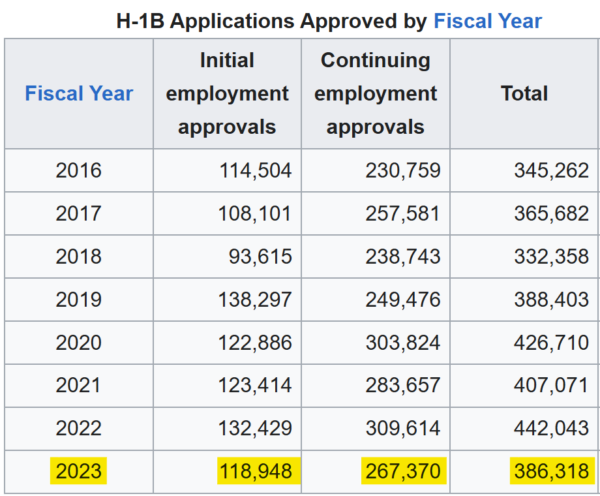Viewport: 600px width, 496px height.
Task: Select the year cell '2021'
Action: tap(79, 385)
